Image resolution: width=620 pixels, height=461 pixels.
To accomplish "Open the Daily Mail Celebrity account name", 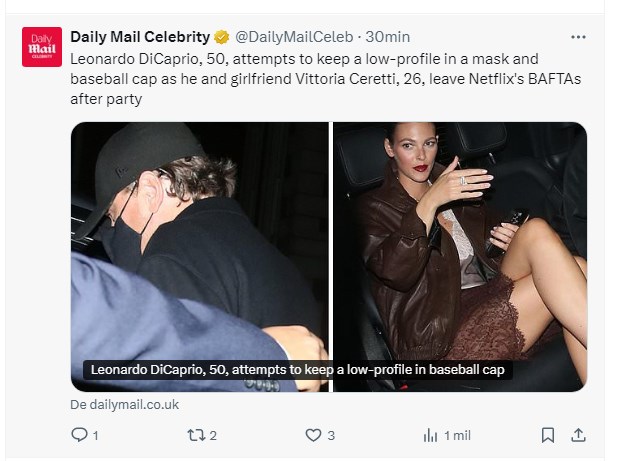I will pyautogui.click(x=139, y=37).
